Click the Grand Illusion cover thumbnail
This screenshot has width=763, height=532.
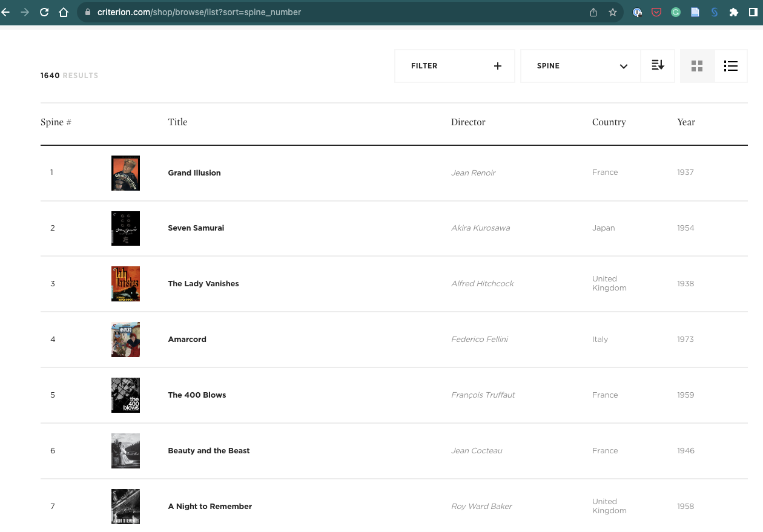click(x=125, y=173)
